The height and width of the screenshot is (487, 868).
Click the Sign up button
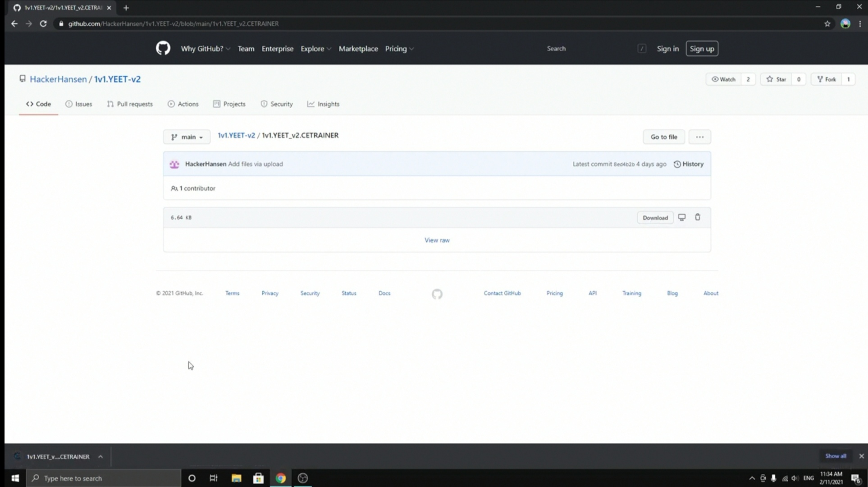[x=702, y=49]
